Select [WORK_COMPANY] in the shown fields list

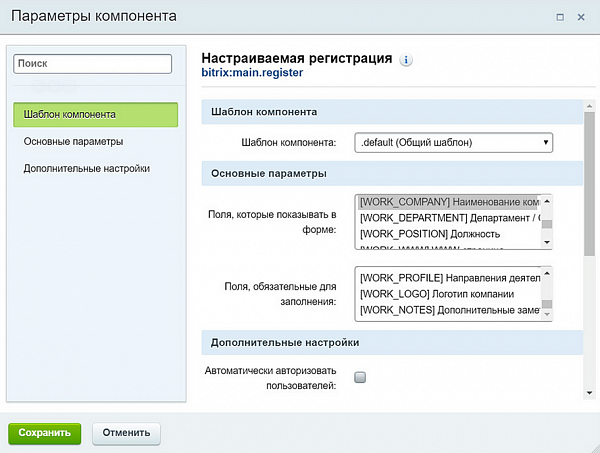coord(447,201)
